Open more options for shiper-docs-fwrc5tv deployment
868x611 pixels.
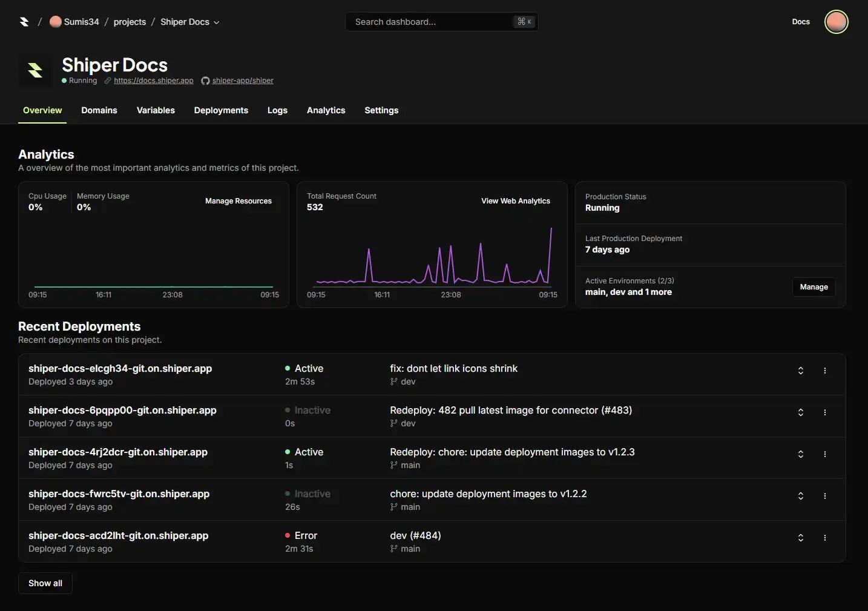tap(825, 496)
